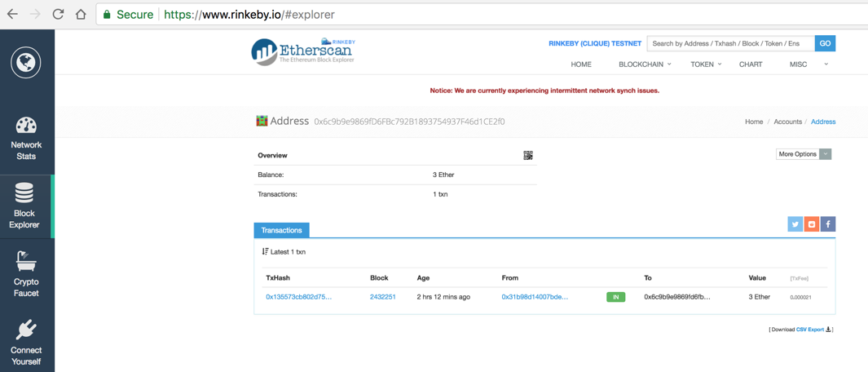Open transaction hash 0x135573cb802d75...
Image resolution: width=868 pixels, height=372 pixels.
pyautogui.click(x=299, y=297)
